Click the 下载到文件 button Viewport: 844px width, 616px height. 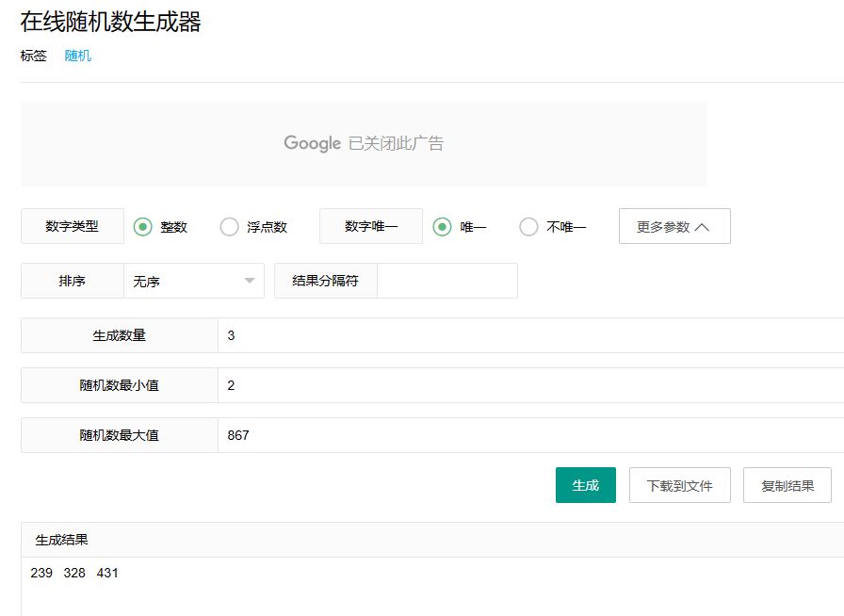click(x=679, y=485)
